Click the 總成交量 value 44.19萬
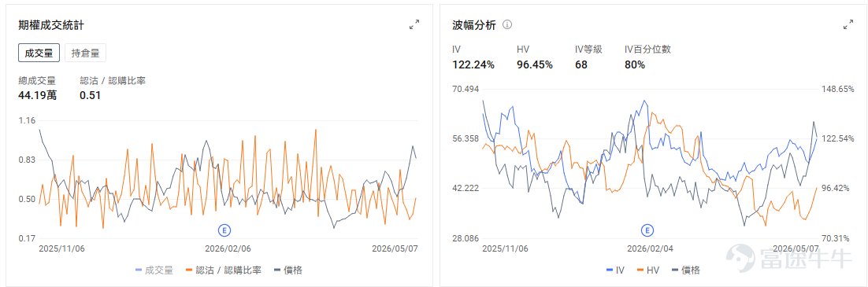This screenshot has height=287, width=868. click(37, 95)
